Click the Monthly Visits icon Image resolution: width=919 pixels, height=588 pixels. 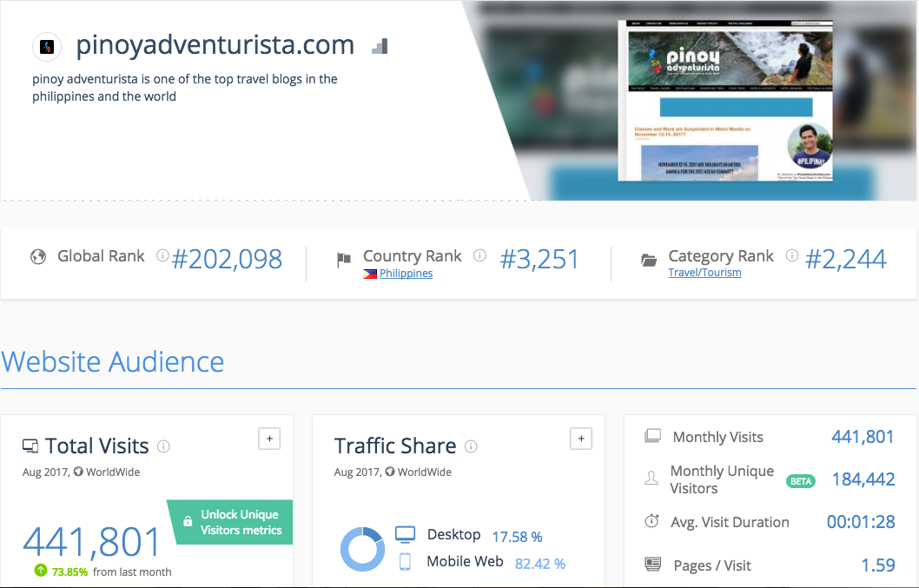click(x=652, y=436)
